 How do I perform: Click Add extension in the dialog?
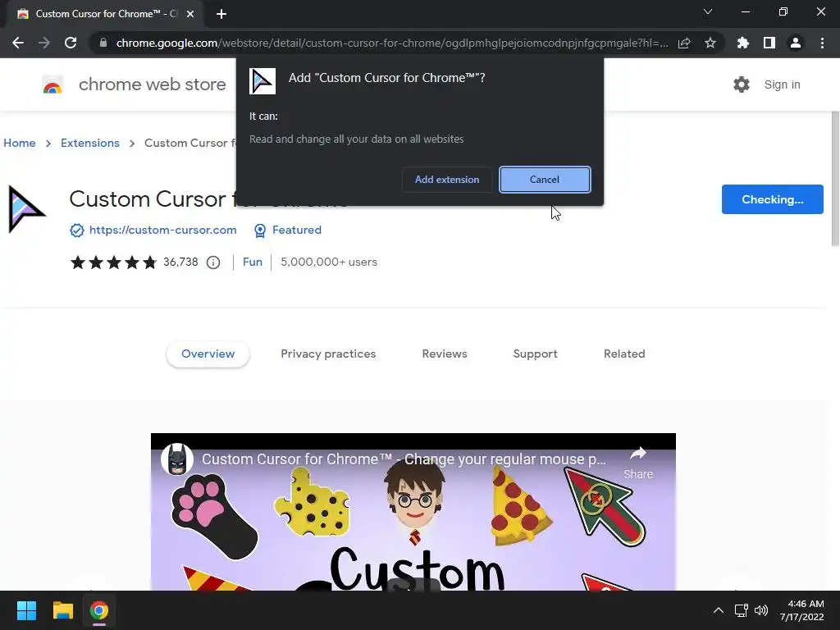447,180
